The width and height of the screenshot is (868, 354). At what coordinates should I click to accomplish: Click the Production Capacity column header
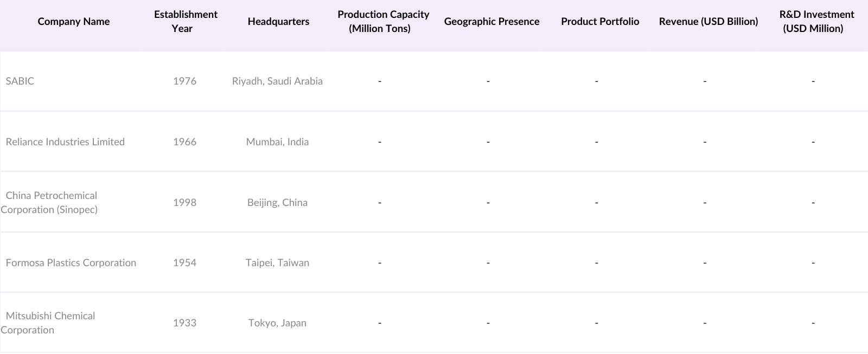[383, 22]
